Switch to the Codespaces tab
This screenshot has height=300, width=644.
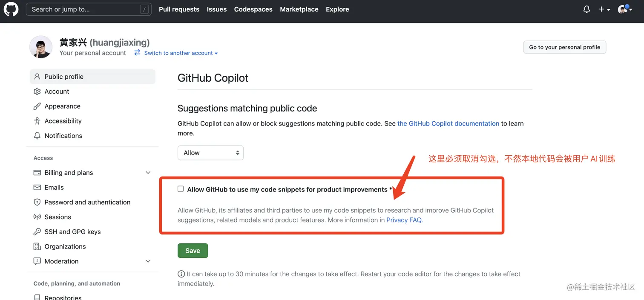tap(253, 9)
